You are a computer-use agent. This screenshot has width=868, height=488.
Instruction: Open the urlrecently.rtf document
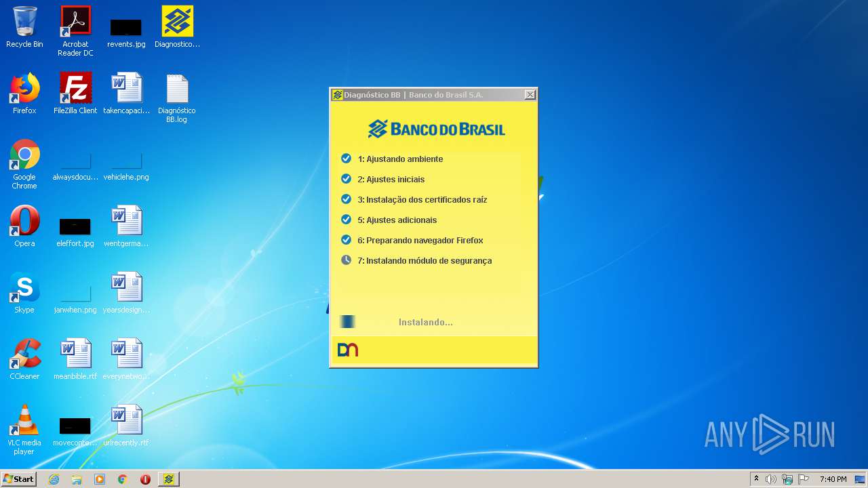tap(126, 426)
